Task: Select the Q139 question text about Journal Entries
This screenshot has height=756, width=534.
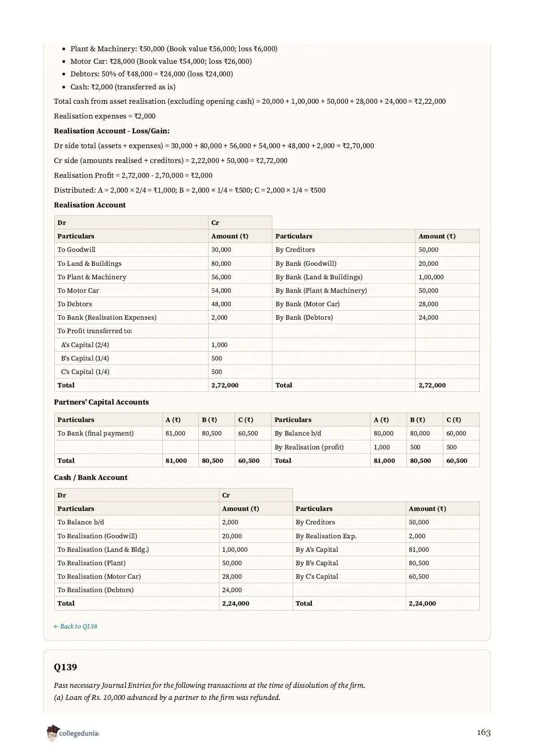Action: (x=210, y=685)
